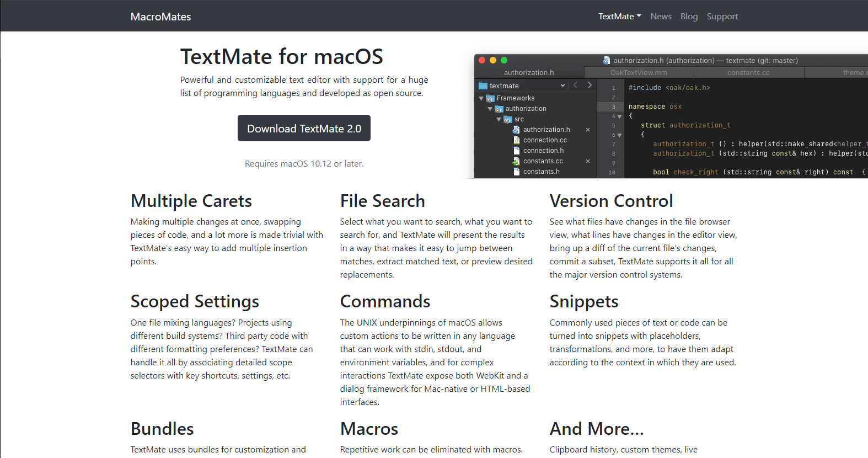Open the Blog page

(x=689, y=17)
